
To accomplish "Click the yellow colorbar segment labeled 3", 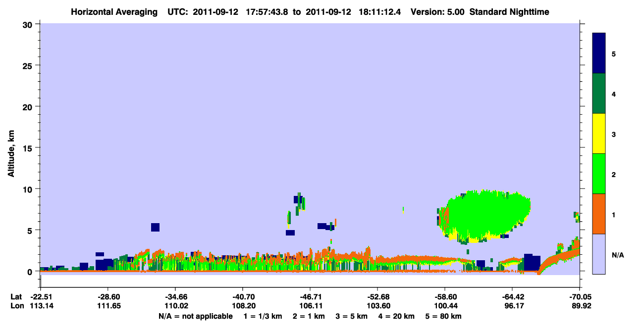I will point(599,134).
